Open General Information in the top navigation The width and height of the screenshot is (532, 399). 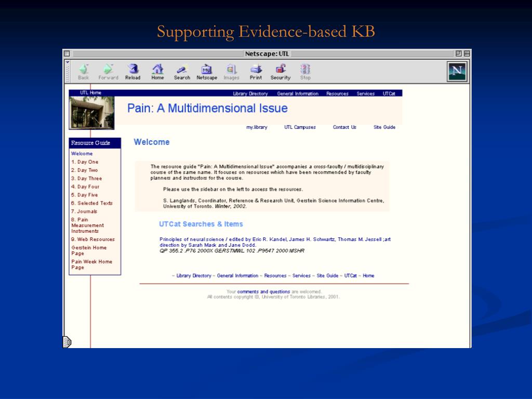(298, 94)
